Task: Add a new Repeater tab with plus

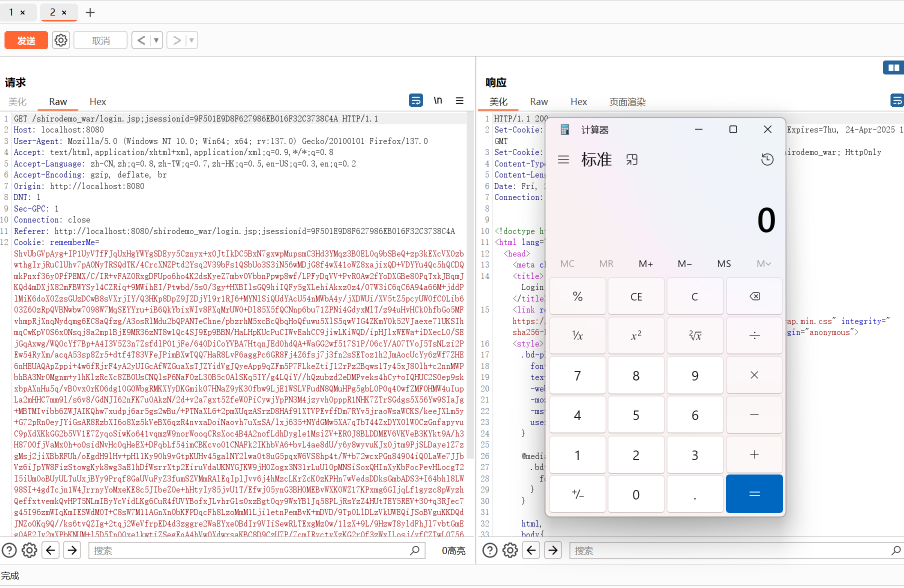Action: point(90,12)
